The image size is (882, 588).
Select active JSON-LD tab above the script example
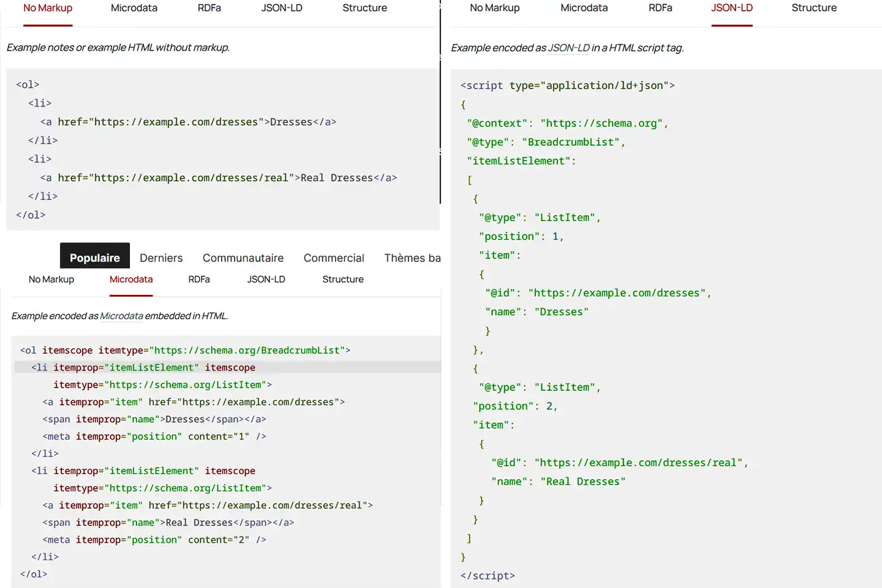coord(732,8)
